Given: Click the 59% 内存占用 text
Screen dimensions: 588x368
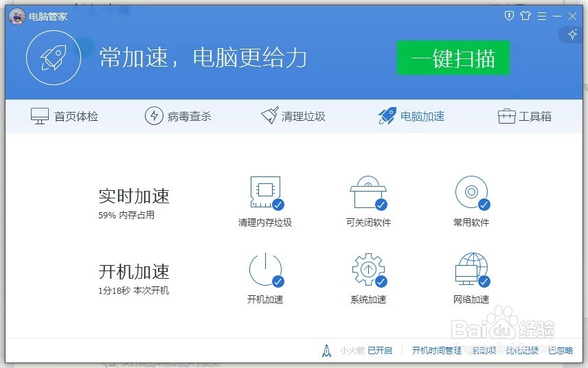Looking at the screenshot, I should [x=126, y=215].
